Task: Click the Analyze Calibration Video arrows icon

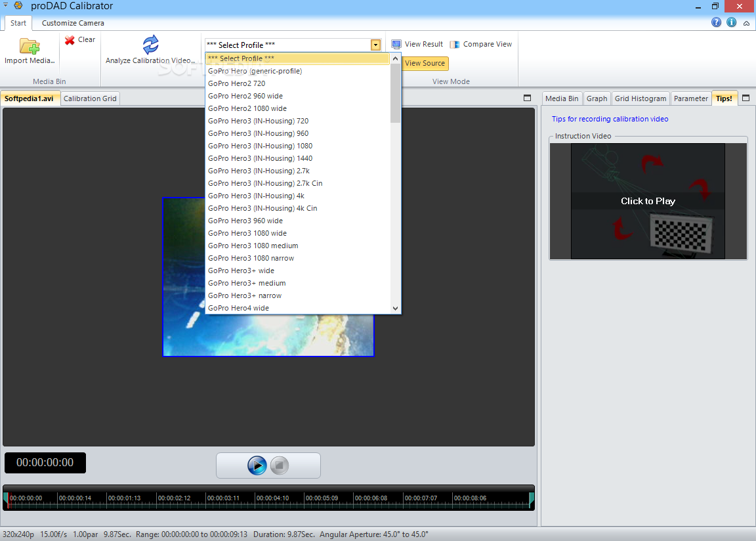Action: tap(150, 45)
